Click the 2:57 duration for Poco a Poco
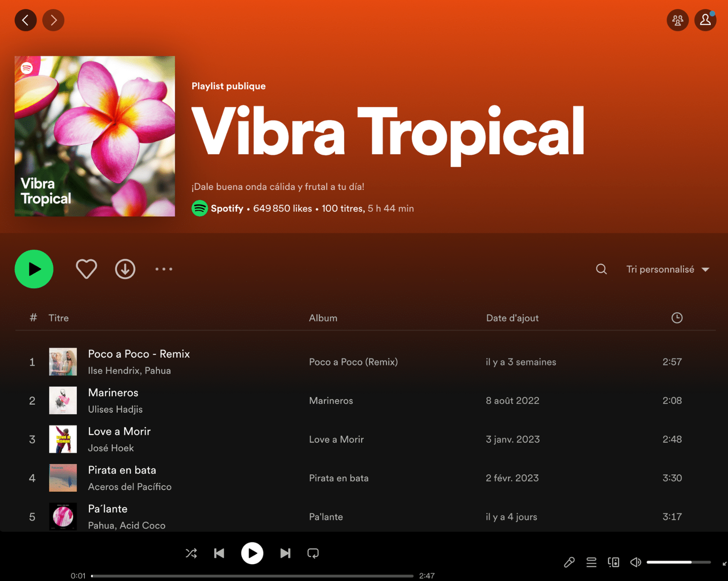The height and width of the screenshot is (581, 728). pos(672,362)
